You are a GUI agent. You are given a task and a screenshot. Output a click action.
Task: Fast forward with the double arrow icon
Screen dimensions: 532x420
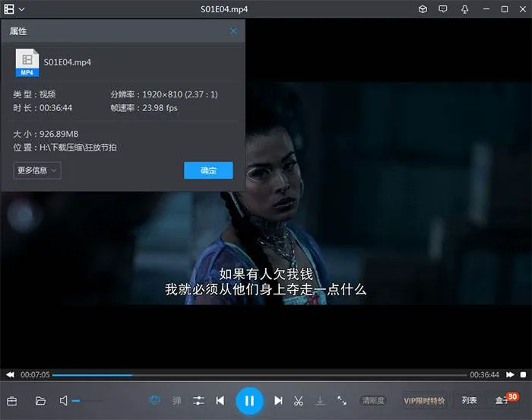510,374
